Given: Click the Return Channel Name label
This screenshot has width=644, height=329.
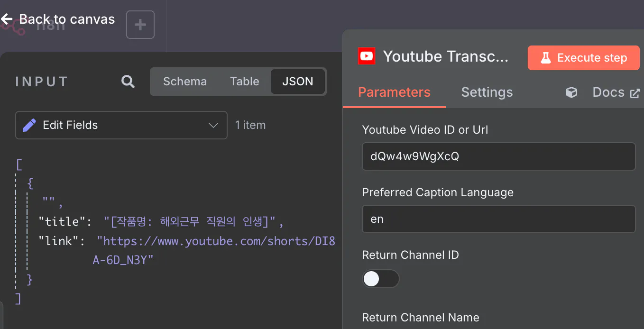Looking at the screenshot, I should click(x=421, y=318).
